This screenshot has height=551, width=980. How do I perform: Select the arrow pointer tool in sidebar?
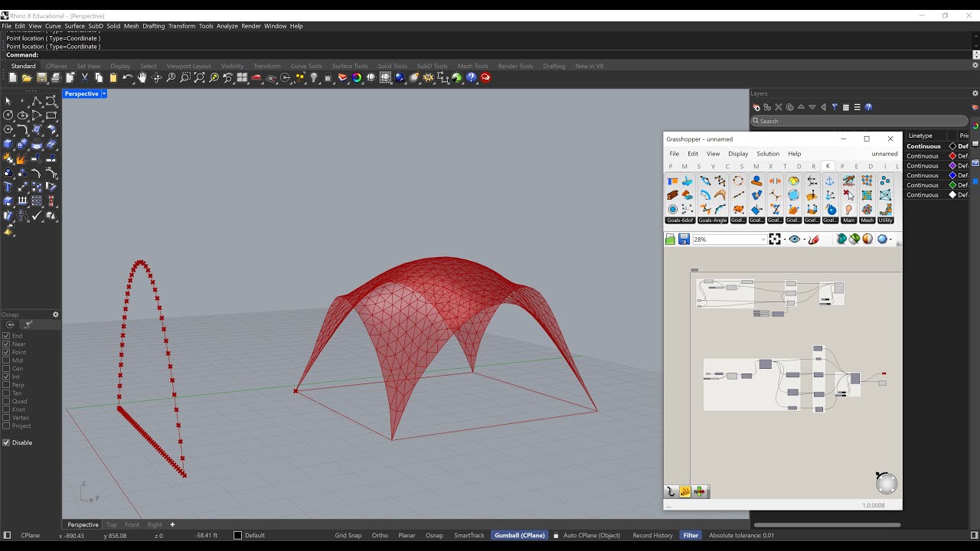point(8,101)
